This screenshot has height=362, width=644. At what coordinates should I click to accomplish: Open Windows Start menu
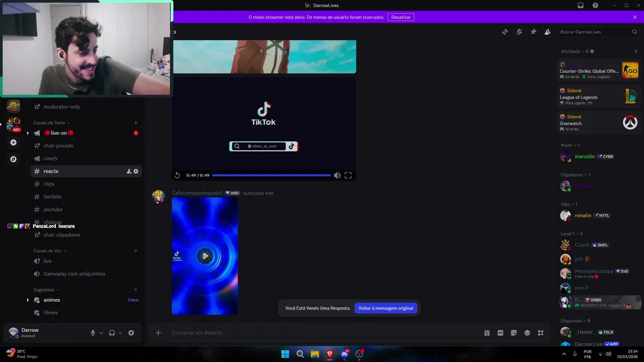[x=285, y=354]
